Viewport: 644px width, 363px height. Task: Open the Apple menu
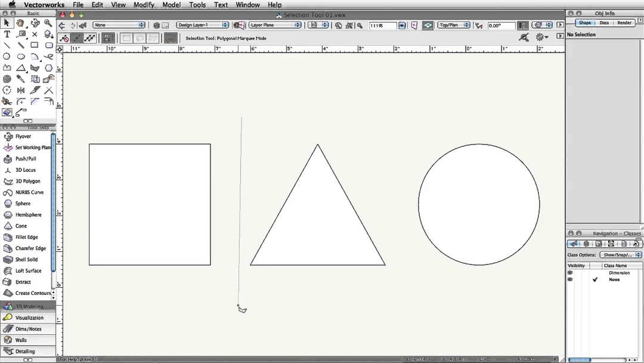pyautogui.click(x=12, y=5)
